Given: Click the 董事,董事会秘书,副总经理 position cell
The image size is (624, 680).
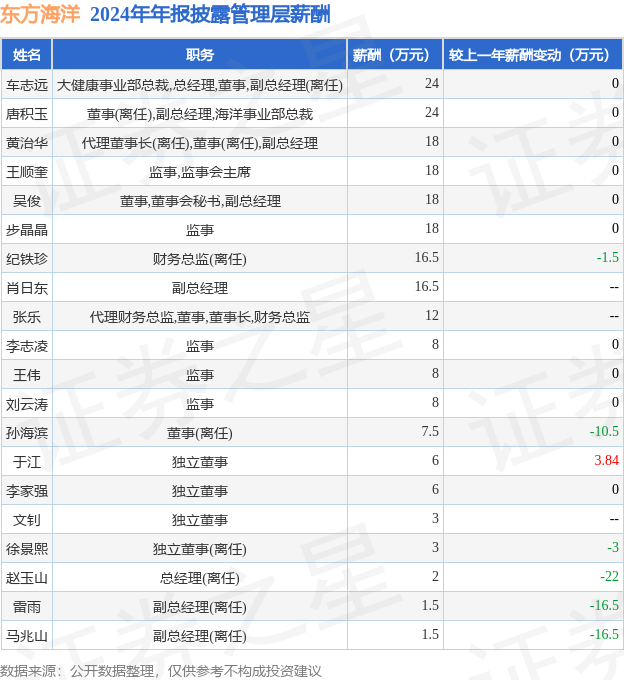Looking at the screenshot, I should [x=200, y=201].
